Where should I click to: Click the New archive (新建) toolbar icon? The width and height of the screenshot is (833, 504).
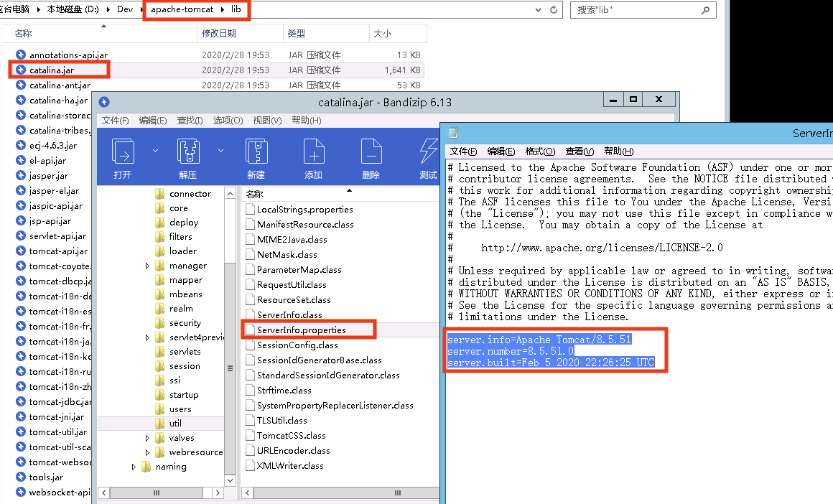click(x=256, y=151)
